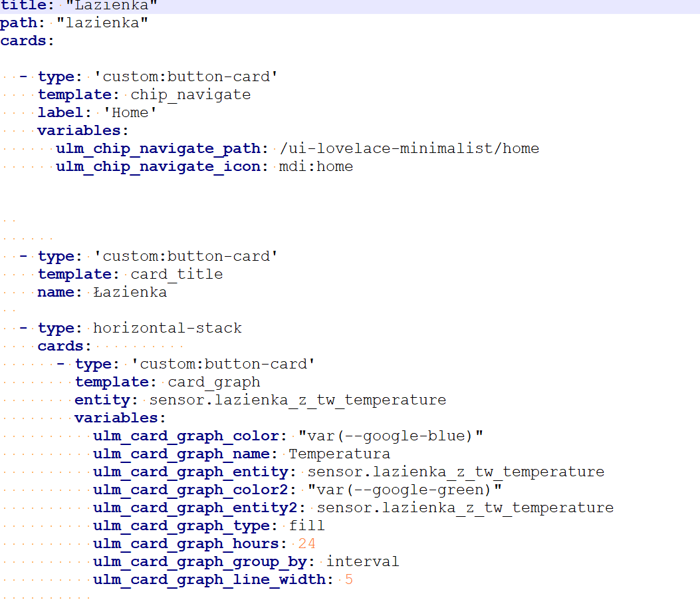This screenshot has width=700, height=602.
Task: Click the ulm_card_graph_color2 key
Action: click(191, 490)
